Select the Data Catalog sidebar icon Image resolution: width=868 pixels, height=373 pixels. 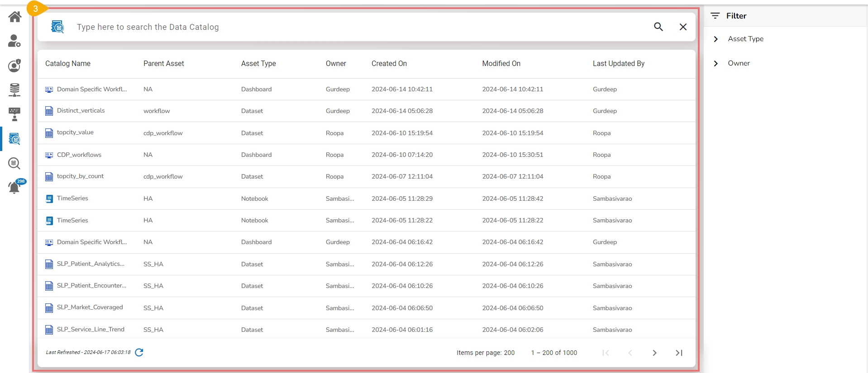(x=14, y=139)
